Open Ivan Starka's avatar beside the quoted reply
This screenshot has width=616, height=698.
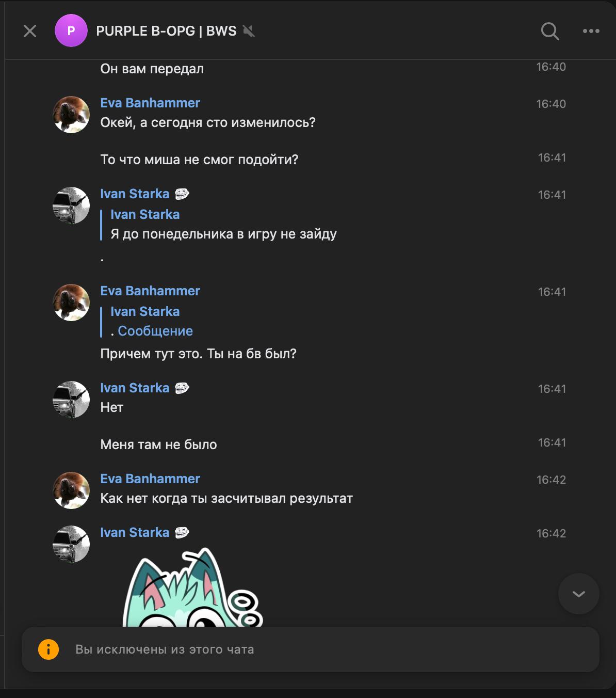[x=71, y=205]
